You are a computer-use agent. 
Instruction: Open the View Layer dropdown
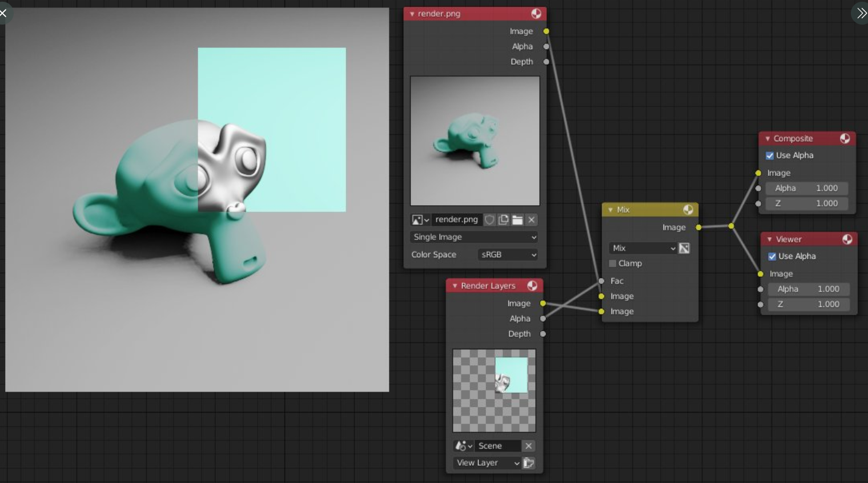[x=487, y=463]
